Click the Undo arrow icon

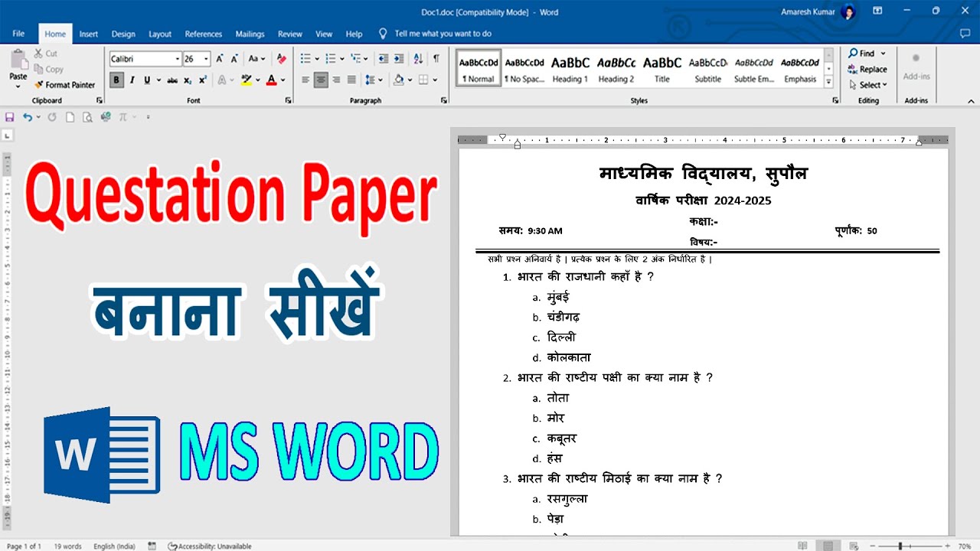click(28, 117)
